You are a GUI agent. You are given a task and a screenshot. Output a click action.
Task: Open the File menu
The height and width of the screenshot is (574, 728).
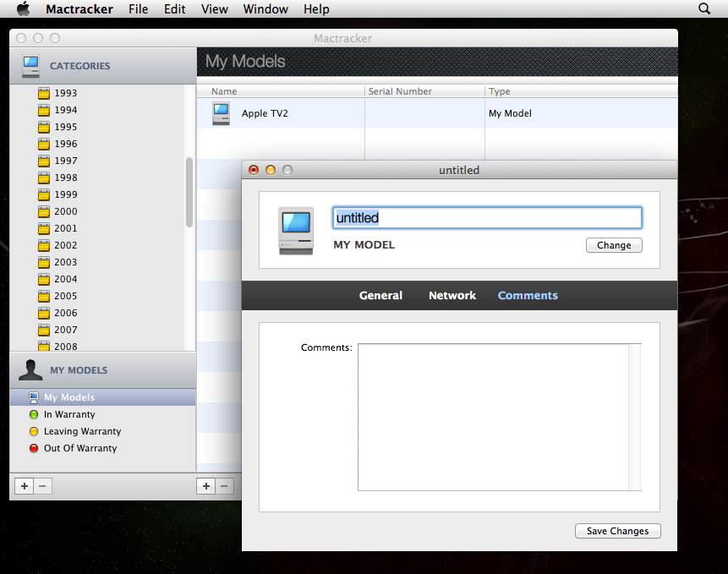tap(139, 8)
